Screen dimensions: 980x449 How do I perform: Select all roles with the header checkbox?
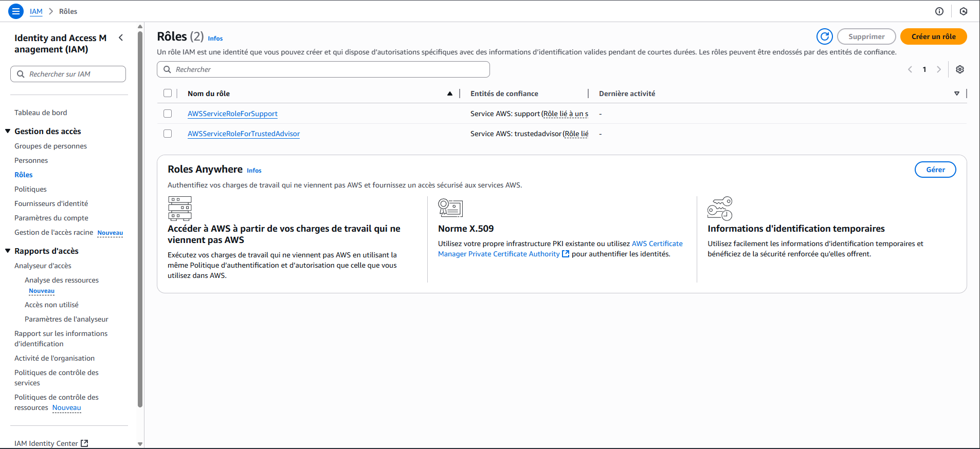tap(168, 93)
